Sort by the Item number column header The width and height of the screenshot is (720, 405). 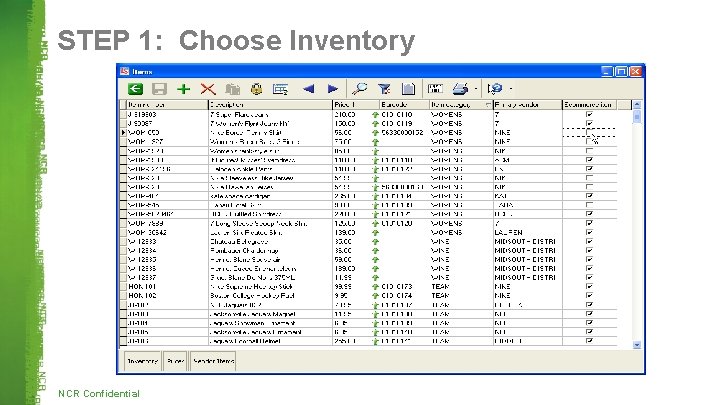(x=167, y=105)
